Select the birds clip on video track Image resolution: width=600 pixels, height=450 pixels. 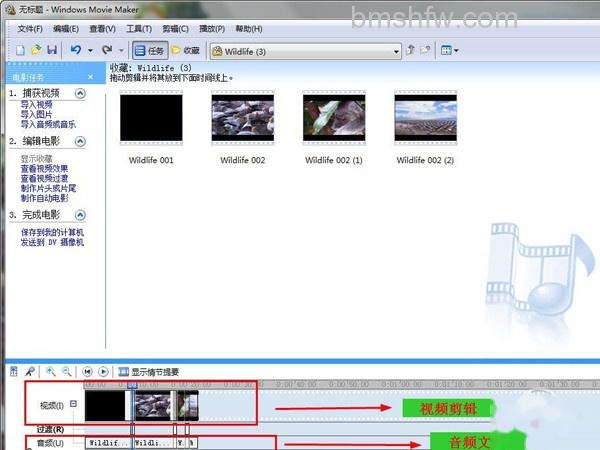coord(153,406)
